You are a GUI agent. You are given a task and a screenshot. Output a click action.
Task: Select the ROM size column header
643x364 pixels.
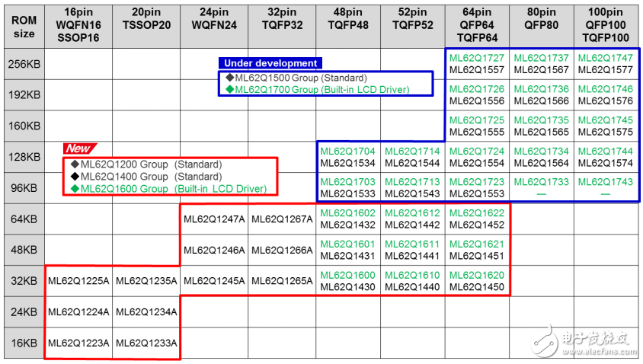coord(24,27)
